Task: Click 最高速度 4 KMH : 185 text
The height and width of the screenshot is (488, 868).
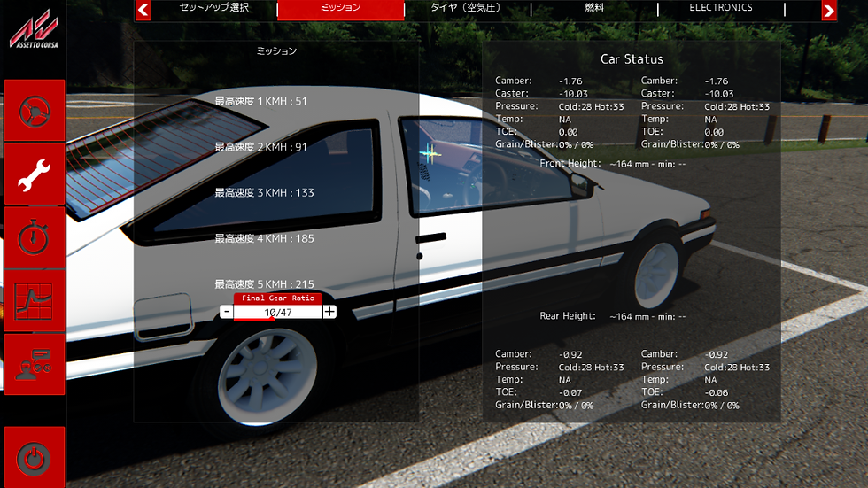Action: coord(264,239)
